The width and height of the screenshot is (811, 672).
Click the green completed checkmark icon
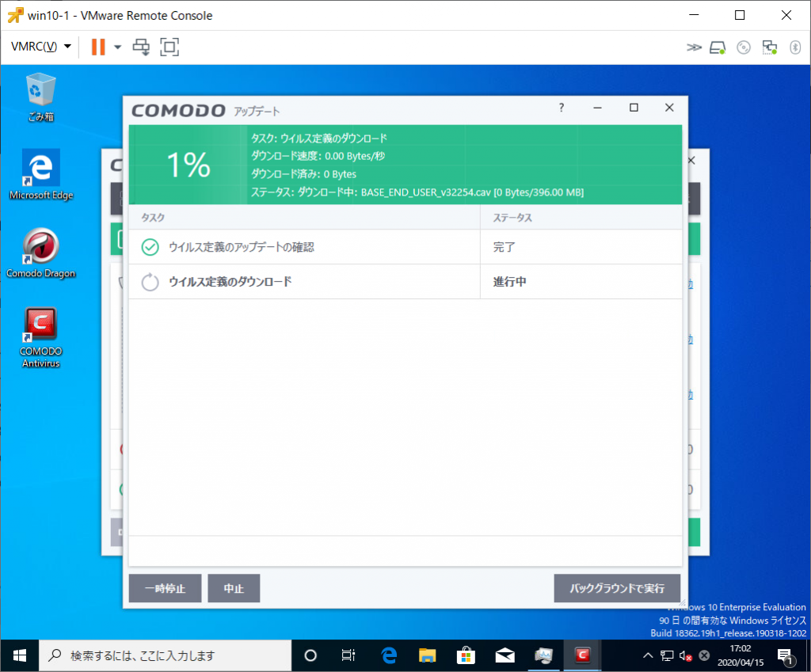tap(150, 247)
